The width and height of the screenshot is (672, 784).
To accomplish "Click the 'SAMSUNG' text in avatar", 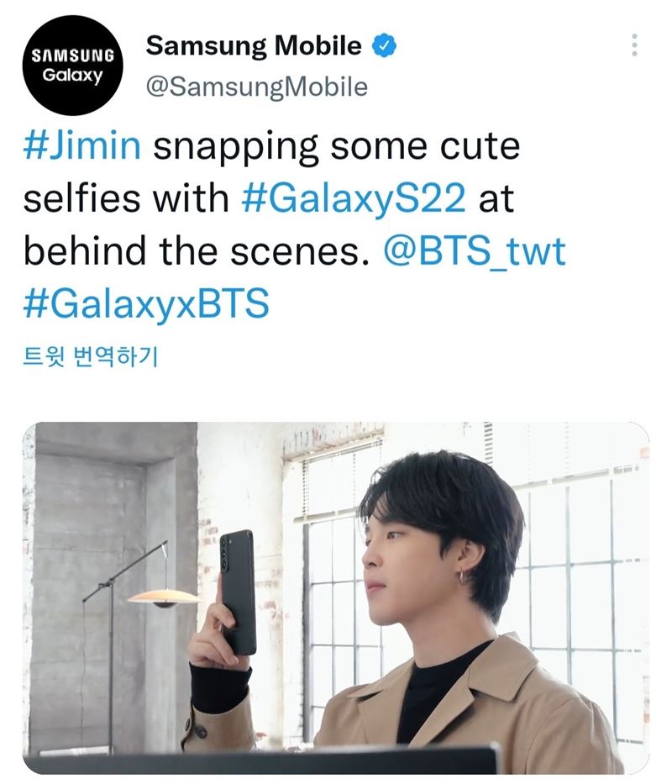I will [x=72, y=55].
